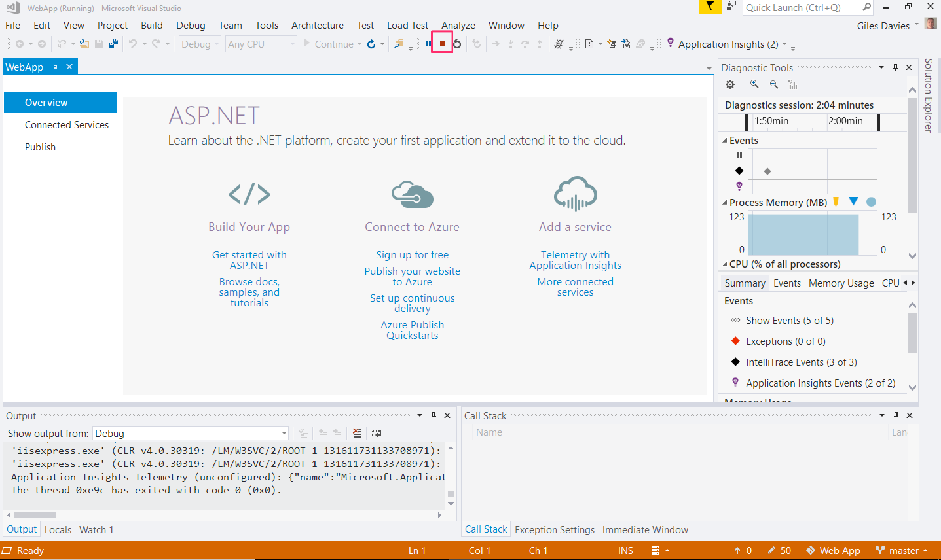The image size is (941, 560).
Task: Click Refresh browser icon in toolbar
Action: pyautogui.click(x=371, y=44)
